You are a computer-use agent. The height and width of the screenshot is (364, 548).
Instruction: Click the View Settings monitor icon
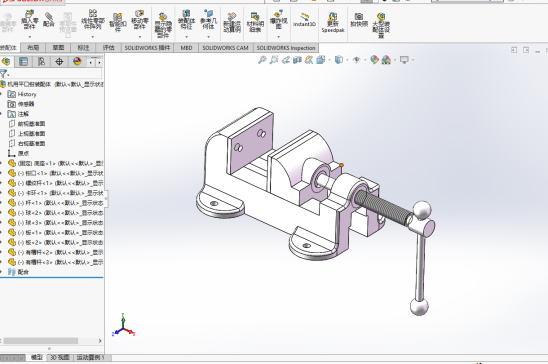pos(404,60)
